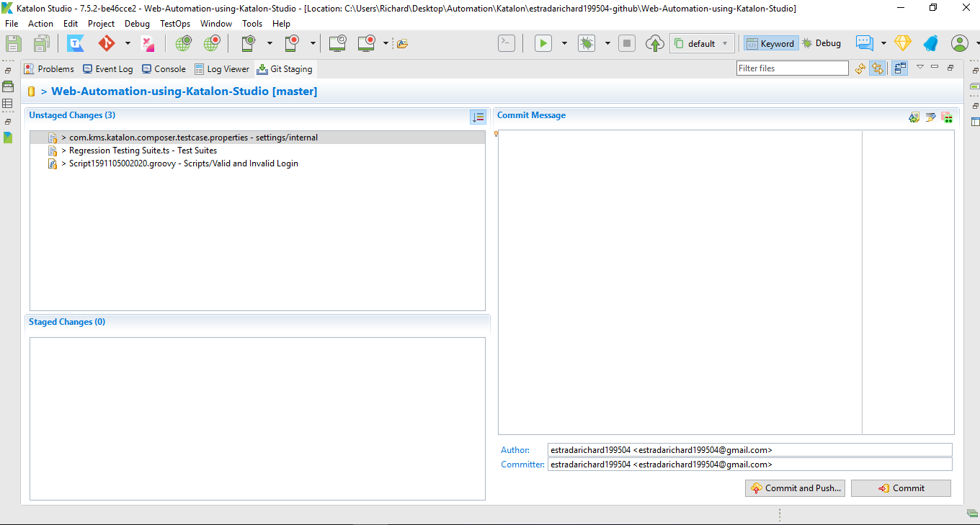Click the Web-Automation-using-Katalon-Studio [master] repository link
Screen dimensions: 980x525
tap(184, 91)
